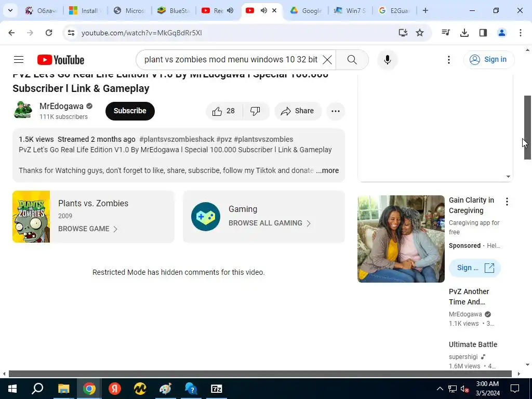Open MrEdogawa channel name link
Viewport: 532px width, 399px height.
pyautogui.click(x=61, y=106)
